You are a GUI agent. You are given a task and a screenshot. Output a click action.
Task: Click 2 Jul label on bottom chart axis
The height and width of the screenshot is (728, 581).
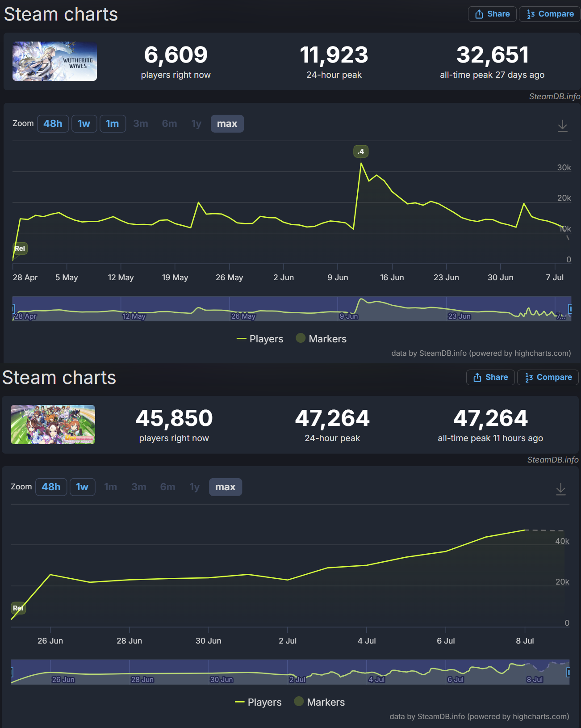coord(288,641)
